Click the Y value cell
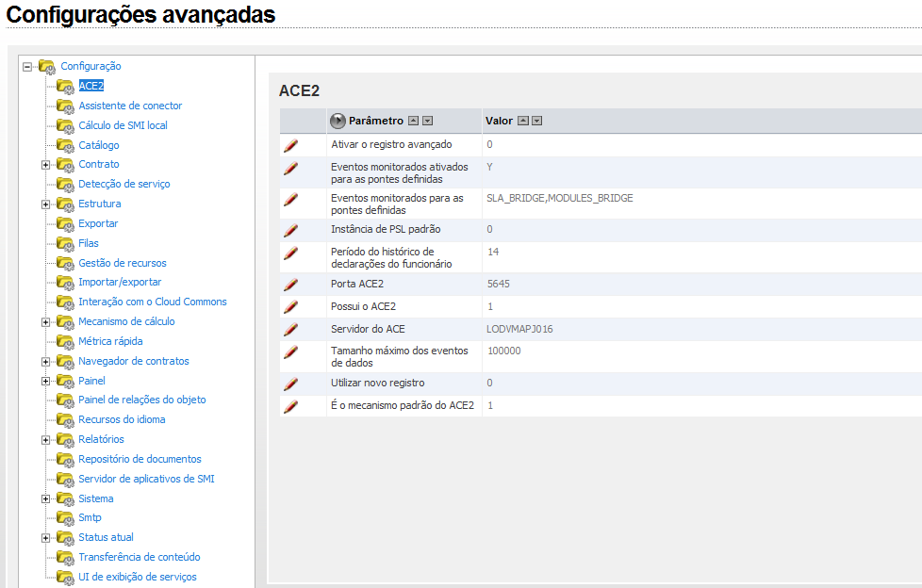This screenshot has width=922, height=588. point(490,168)
